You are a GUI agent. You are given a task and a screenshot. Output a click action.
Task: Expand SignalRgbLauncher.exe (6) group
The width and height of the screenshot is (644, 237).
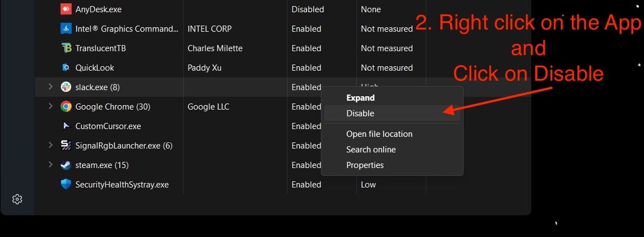point(51,145)
